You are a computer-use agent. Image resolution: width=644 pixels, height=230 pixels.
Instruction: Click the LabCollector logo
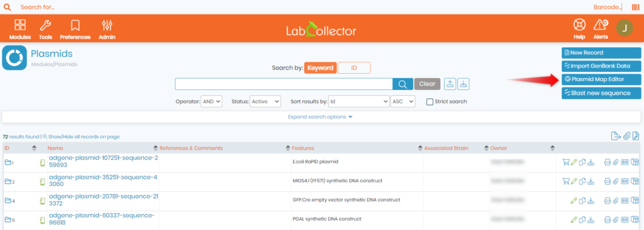pyautogui.click(x=321, y=29)
